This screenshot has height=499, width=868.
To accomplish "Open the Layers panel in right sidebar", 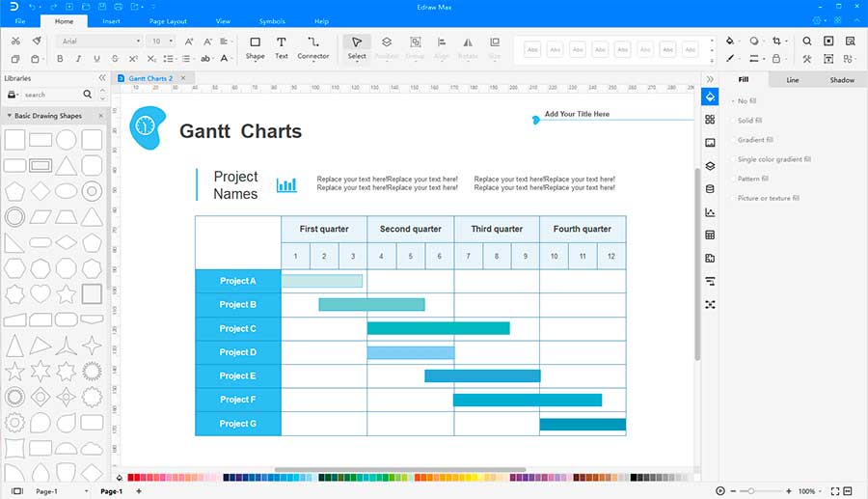I will click(x=711, y=164).
